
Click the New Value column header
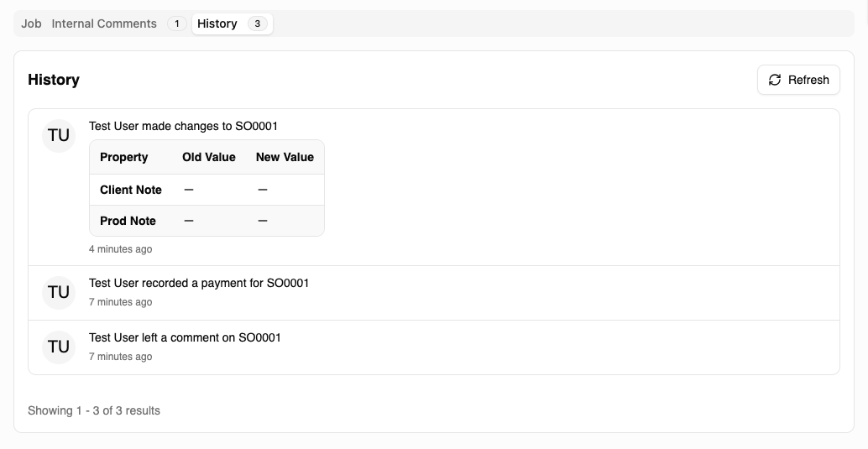[285, 157]
